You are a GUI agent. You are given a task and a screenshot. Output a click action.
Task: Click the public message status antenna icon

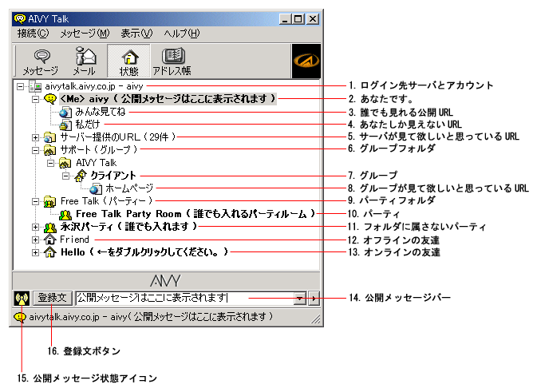[x=22, y=299]
